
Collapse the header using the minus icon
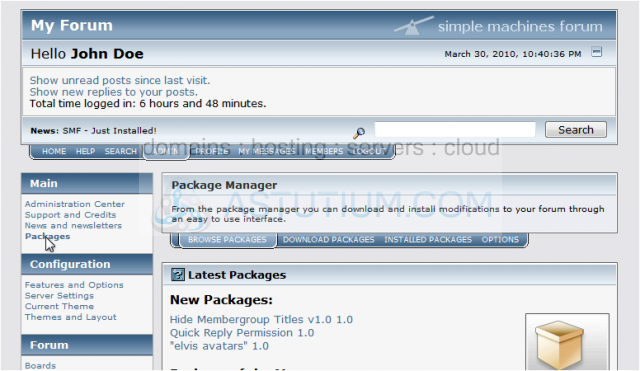[596, 52]
